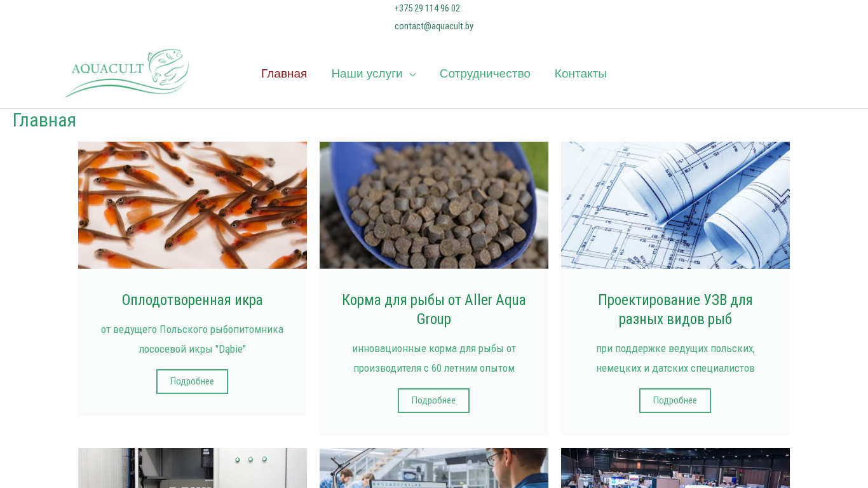Open the Проектирование УЗВ для разных видов рыб heading
Viewport: 868px width, 488px height.
(x=675, y=309)
